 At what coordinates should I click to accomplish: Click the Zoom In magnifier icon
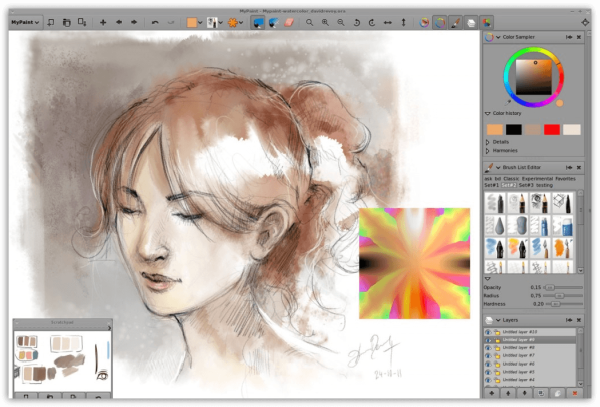coord(325,21)
